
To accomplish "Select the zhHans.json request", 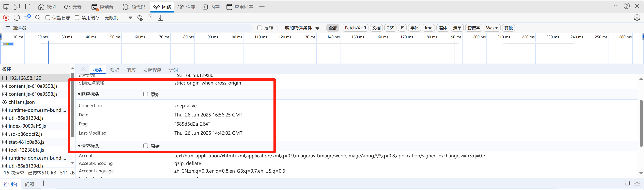I will click(x=22, y=102).
